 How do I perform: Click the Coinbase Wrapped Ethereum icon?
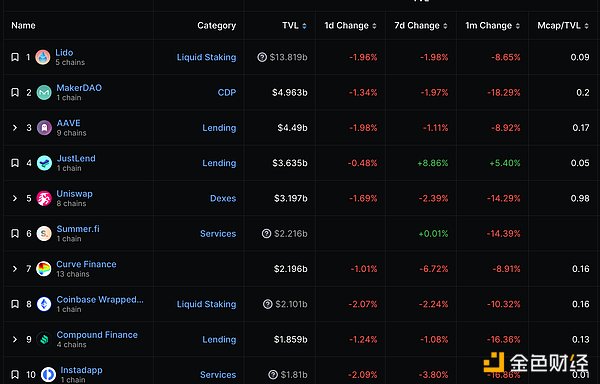(x=44, y=304)
